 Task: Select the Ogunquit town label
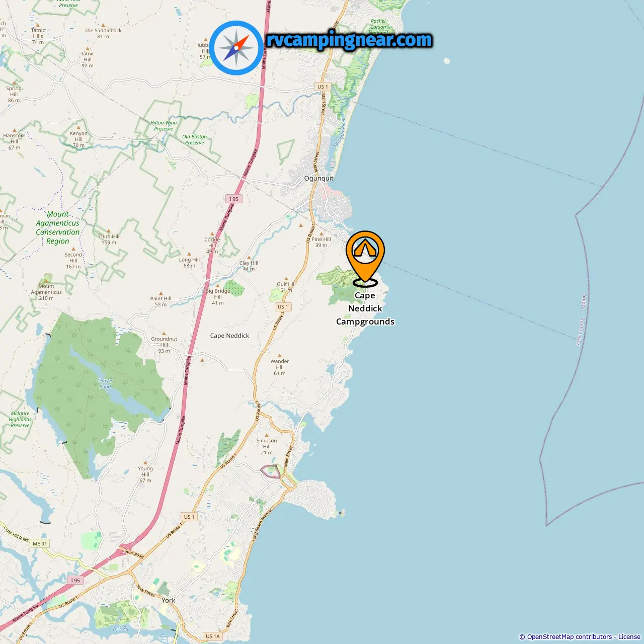(318, 178)
